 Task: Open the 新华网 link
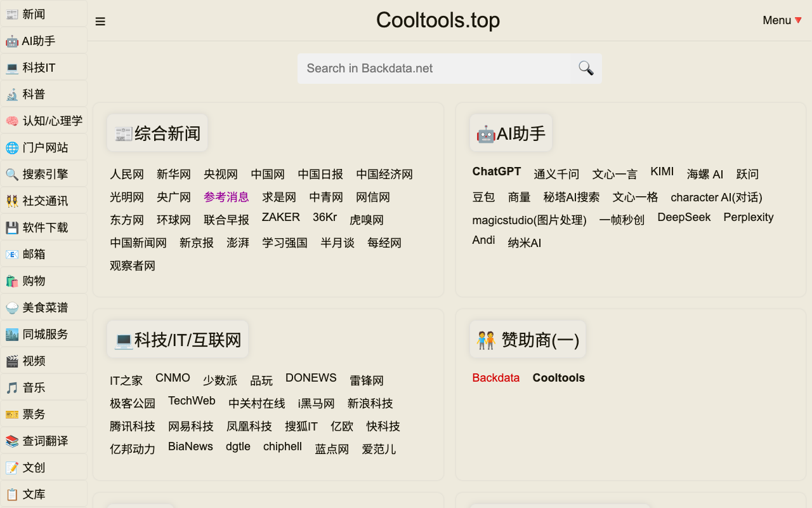click(174, 174)
